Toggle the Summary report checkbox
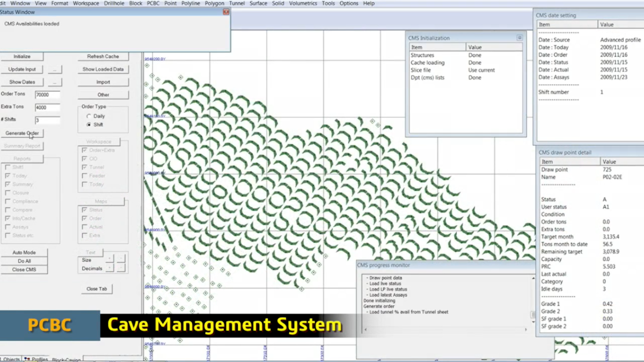This screenshot has height=362, width=644. 8,184
